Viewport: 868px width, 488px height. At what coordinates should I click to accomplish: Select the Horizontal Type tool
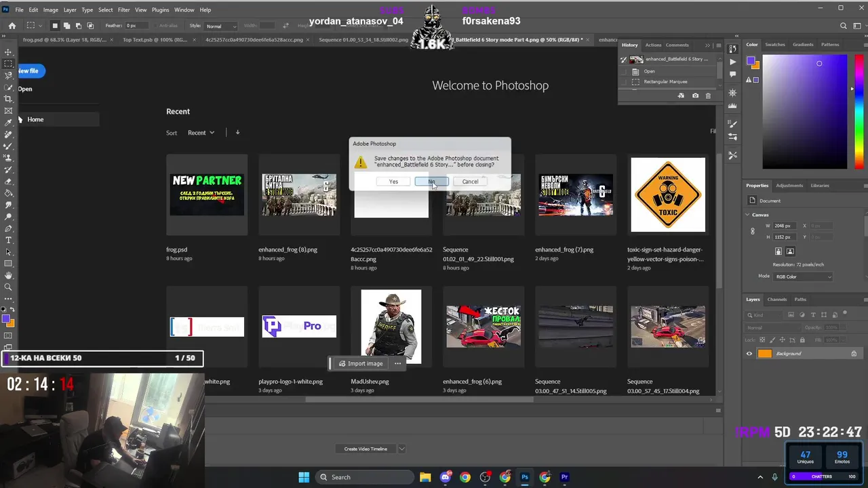8,240
